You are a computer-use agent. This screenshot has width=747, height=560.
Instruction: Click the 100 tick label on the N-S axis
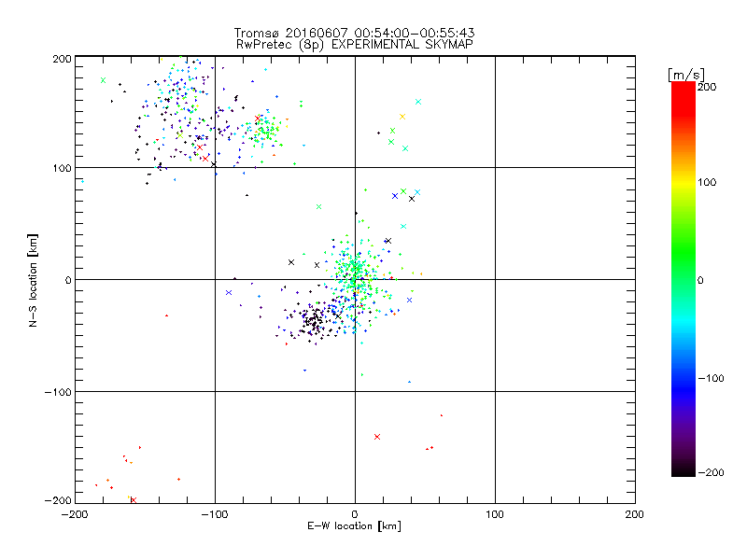pos(62,168)
